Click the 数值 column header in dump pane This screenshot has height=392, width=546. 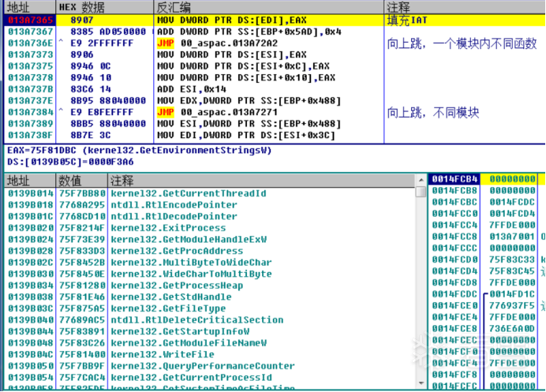coord(81,181)
